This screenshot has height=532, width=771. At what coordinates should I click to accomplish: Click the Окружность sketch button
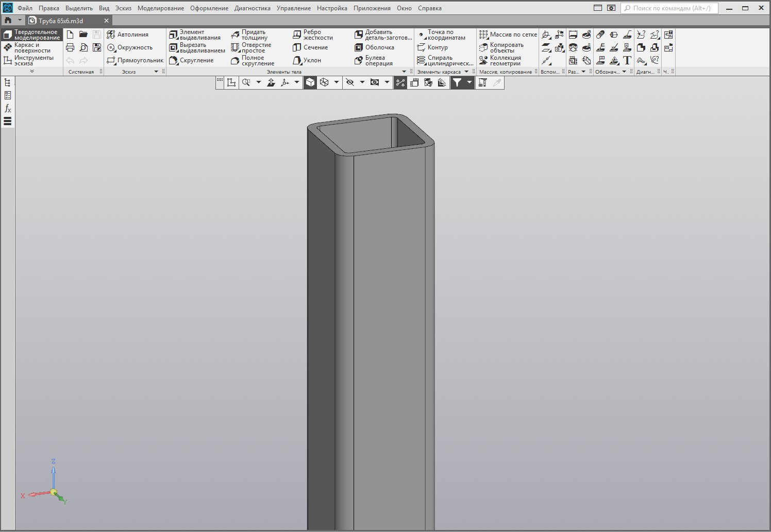pos(130,47)
